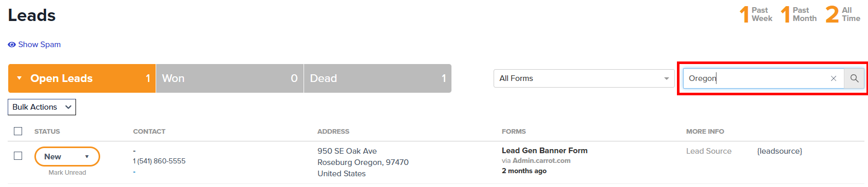Tick the select-all checkbox in header row
Image resolution: width=868 pixels, height=187 pixels.
click(x=18, y=131)
